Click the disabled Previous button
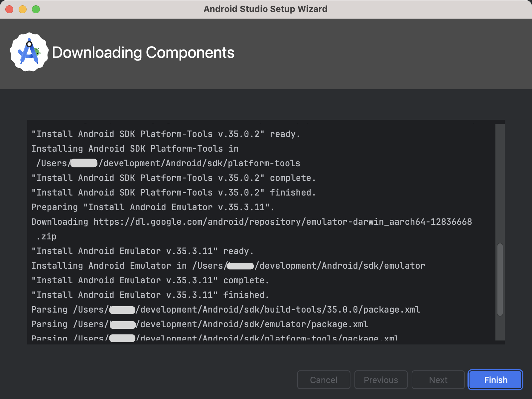This screenshot has width=532, height=399. (x=381, y=380)
